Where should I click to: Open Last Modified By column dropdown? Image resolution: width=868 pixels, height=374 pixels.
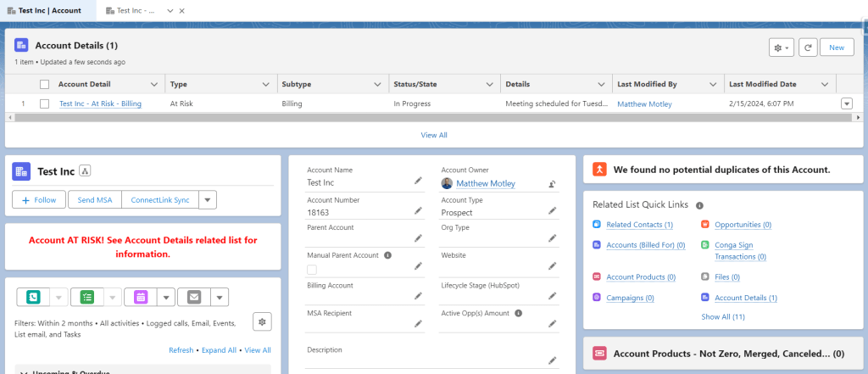click(713, 84)
